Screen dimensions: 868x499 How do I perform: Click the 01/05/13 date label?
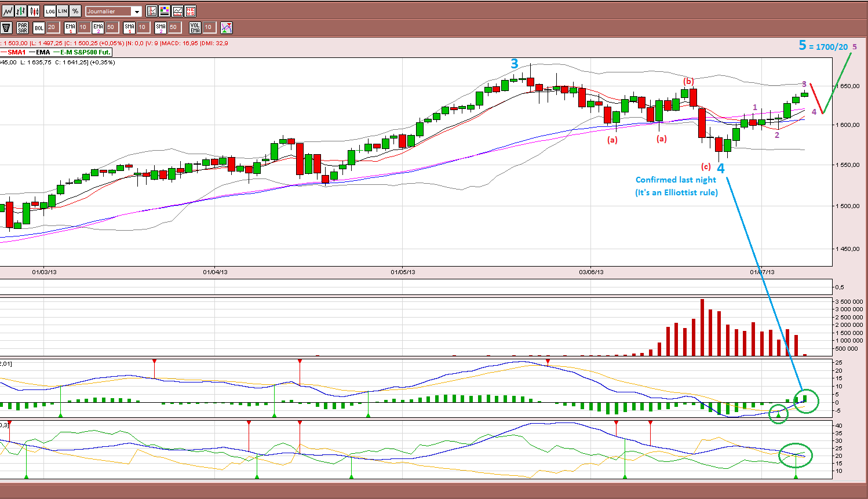[403, 272]
